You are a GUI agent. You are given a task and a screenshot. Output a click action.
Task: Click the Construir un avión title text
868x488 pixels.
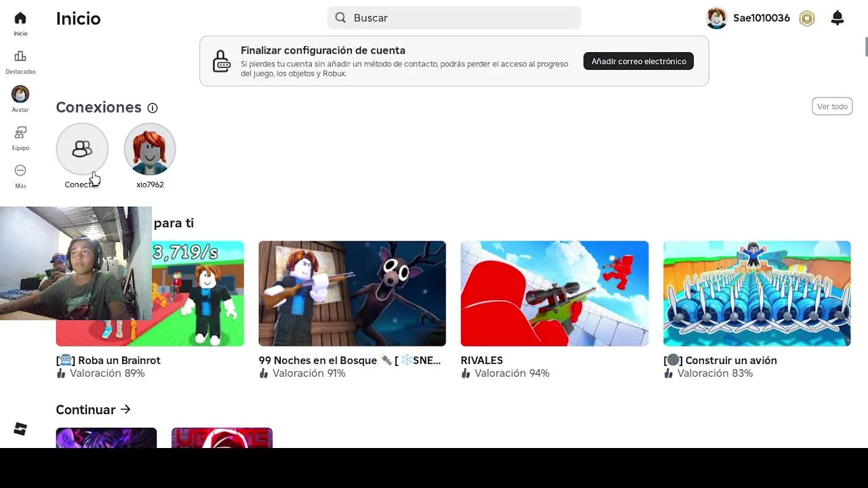point(720,361)
